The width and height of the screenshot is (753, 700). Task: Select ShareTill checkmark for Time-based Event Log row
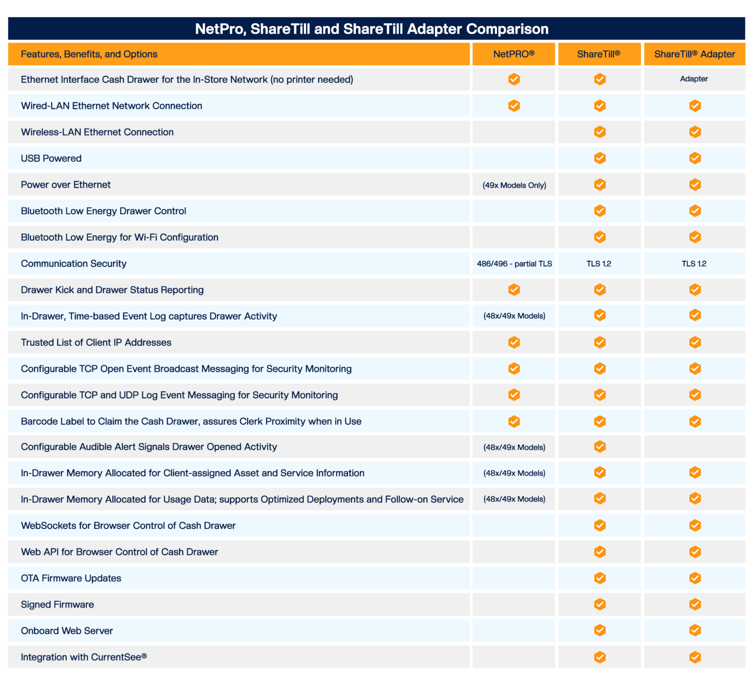click(x=600, y=316)
